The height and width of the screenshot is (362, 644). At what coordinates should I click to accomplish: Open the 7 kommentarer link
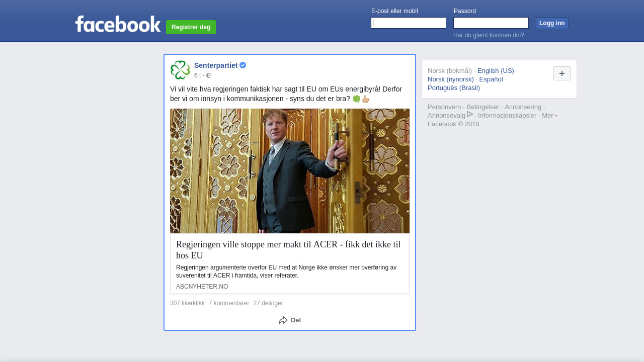point(229,303)
